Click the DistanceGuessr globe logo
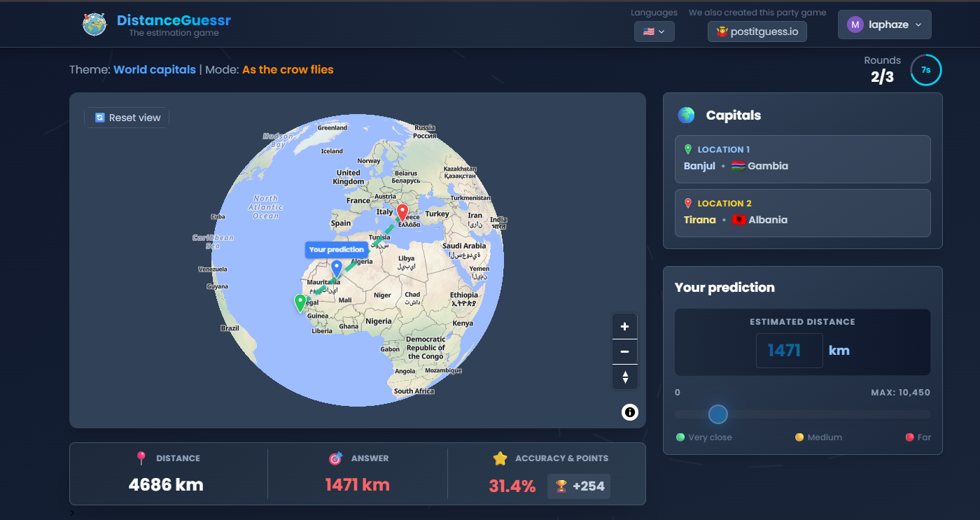980x520 pixels. point(94,24)
